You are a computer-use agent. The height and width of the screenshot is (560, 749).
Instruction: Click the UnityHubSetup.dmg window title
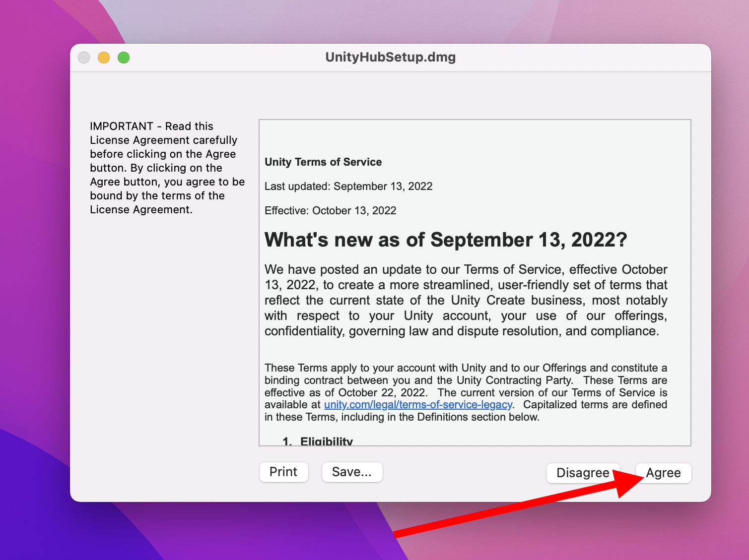click(391, 57)
